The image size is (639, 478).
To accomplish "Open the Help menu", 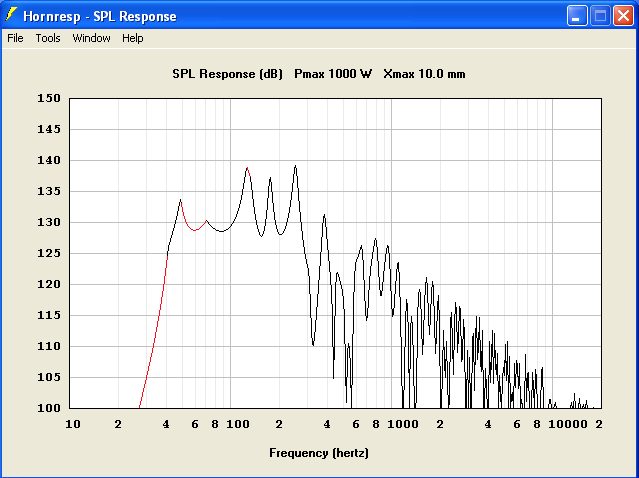I will coord(132,38).
